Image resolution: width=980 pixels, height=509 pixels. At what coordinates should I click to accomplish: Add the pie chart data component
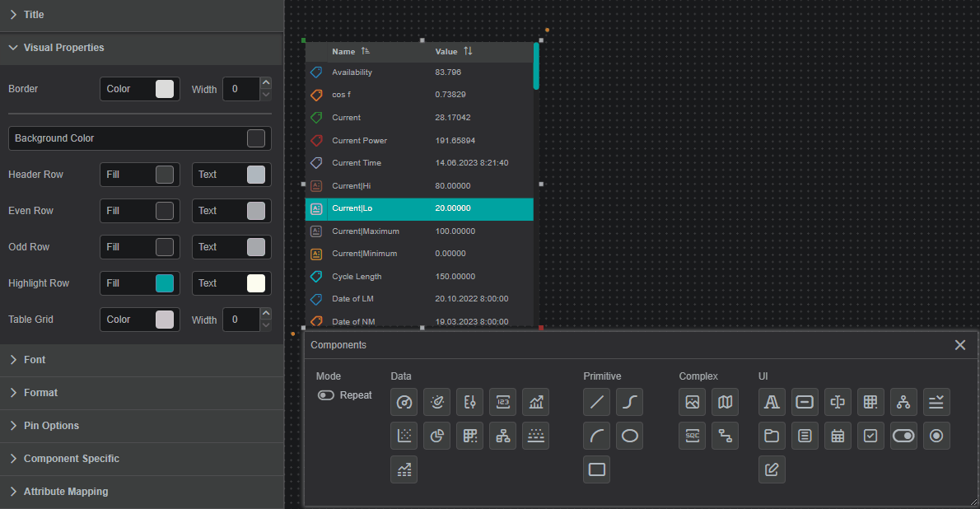[436, 436]
